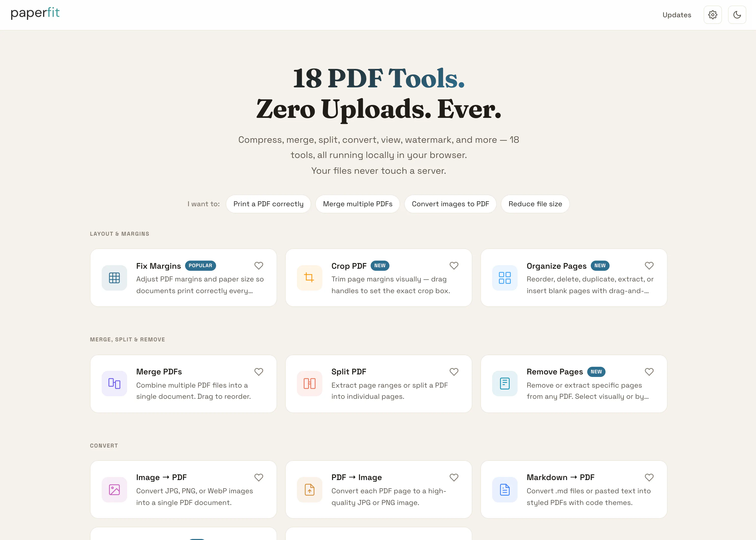Click the 'I want to:' label
This screenshot has width=756, height=540.
click(x=203, y=204)
